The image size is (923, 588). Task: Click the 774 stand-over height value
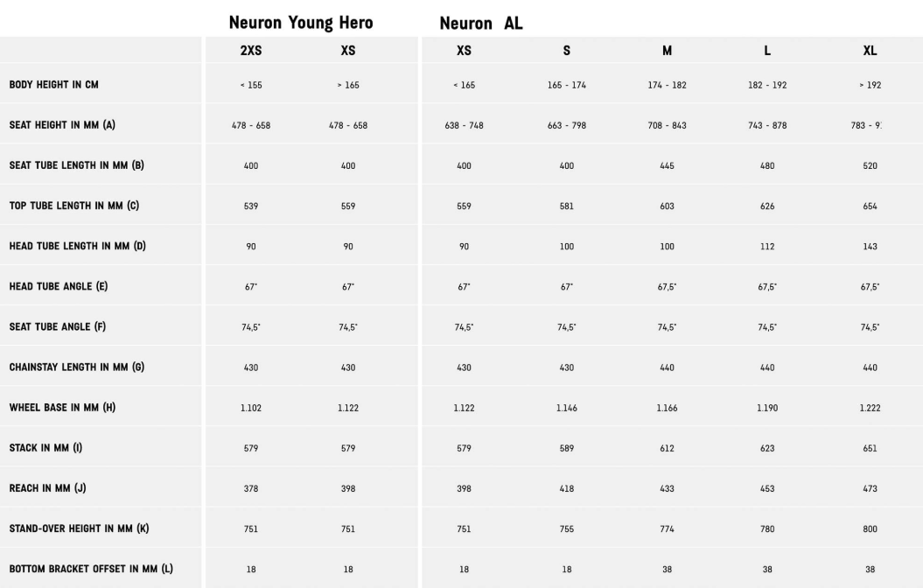pos(667,528)
